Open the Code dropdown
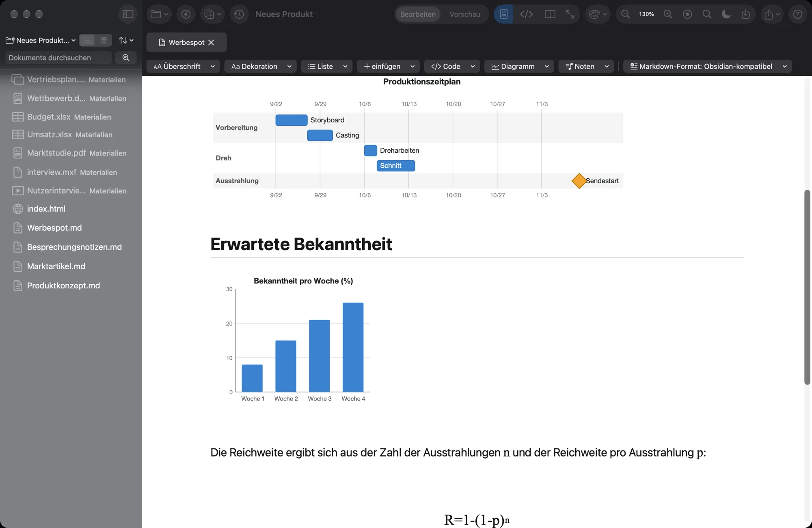The width and height of the screenshot is (812, 528). coord(452,66)
